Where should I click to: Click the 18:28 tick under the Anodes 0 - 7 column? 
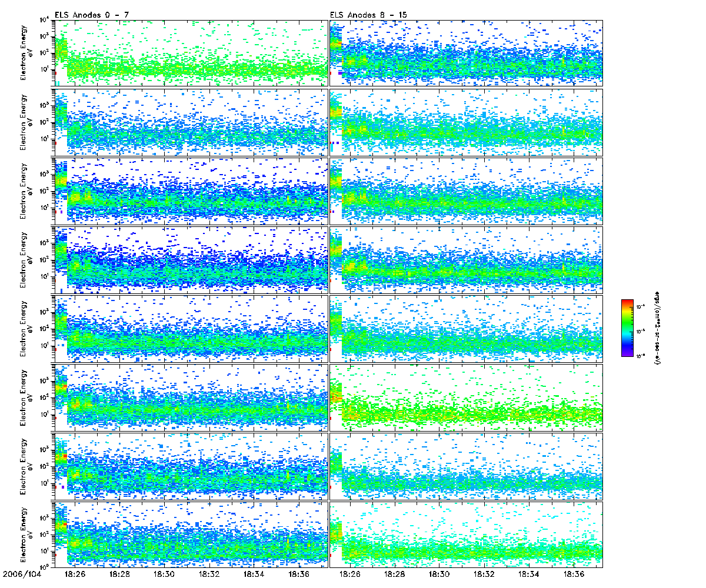(119, 573)
